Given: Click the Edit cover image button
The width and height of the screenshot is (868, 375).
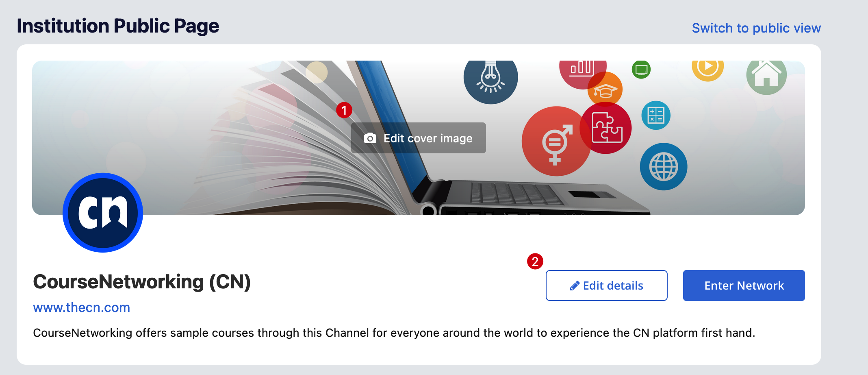Looking at the screenshot, I should coord(418,138).
